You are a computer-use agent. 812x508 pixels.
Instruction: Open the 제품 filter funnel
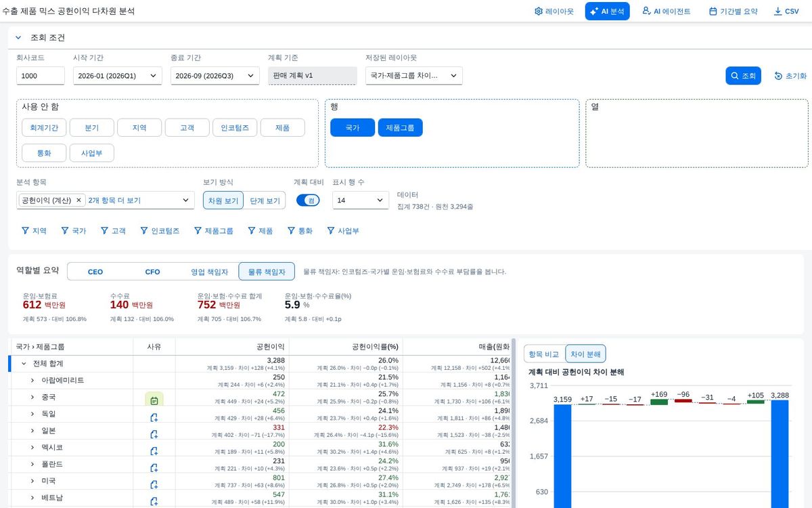click(x=260, y=231)
